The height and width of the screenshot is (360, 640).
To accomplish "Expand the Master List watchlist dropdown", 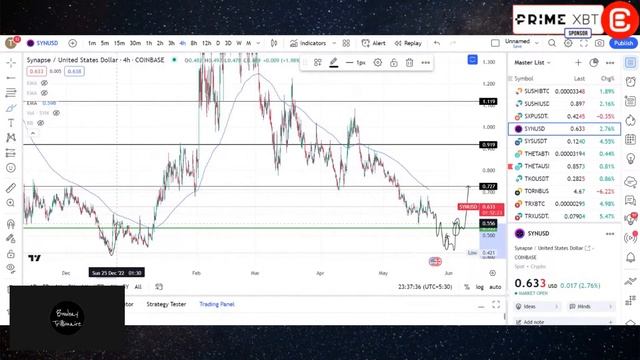I will pos(532,62).
